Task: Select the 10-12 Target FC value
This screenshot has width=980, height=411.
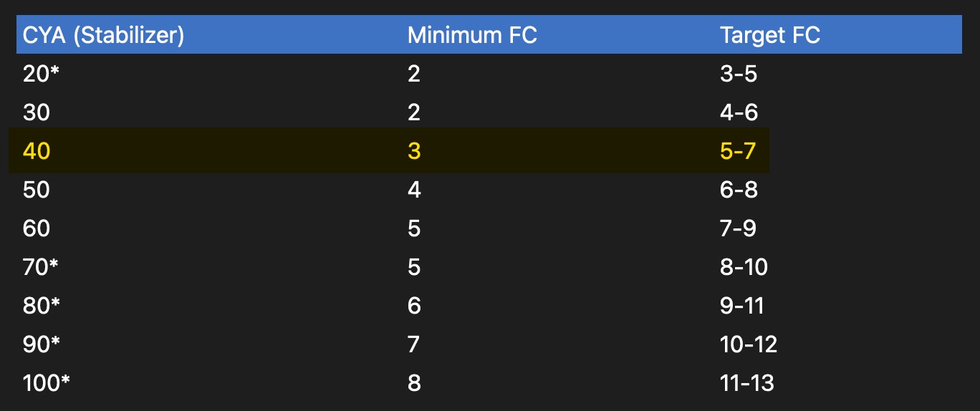Action: click(749, 344)
